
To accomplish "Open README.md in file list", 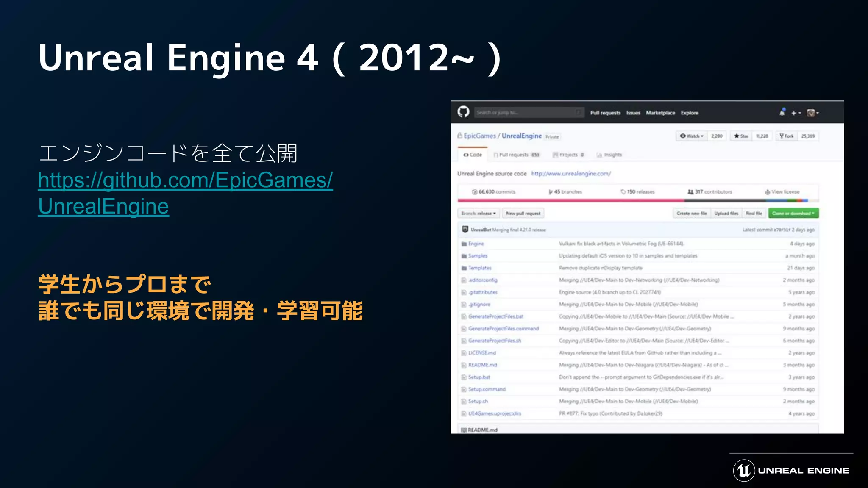I will click(482, 365).
